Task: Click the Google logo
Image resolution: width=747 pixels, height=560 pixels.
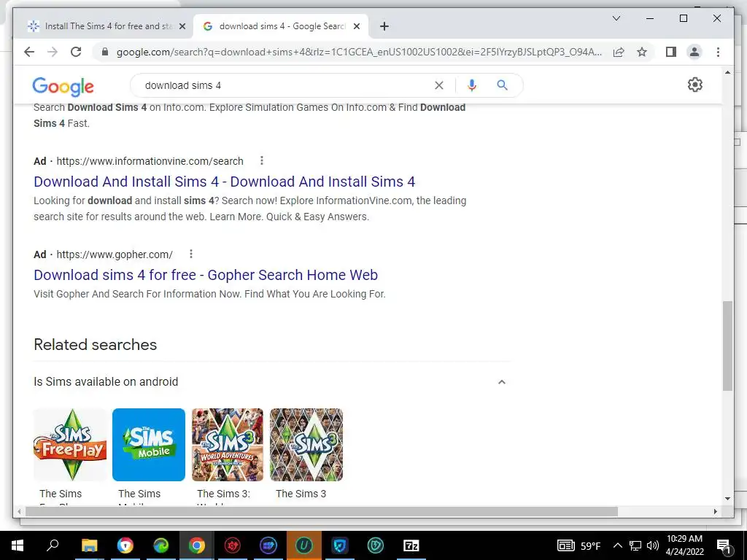Action: 63,87
